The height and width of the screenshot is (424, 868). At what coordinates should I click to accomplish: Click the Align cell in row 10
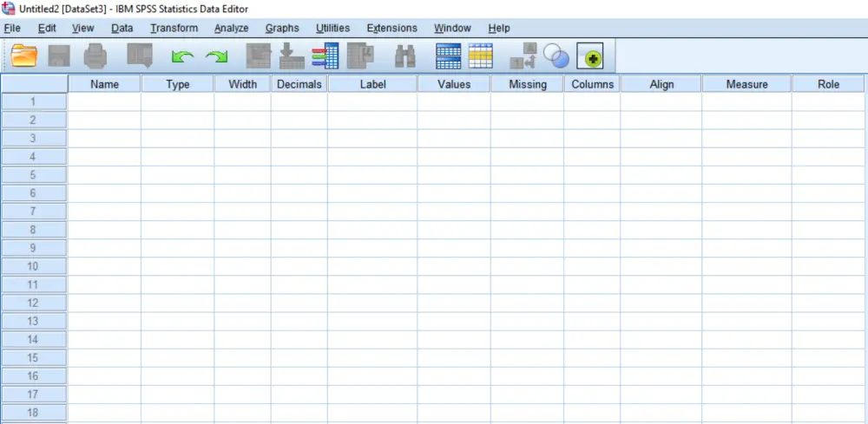tap(661, 266)
